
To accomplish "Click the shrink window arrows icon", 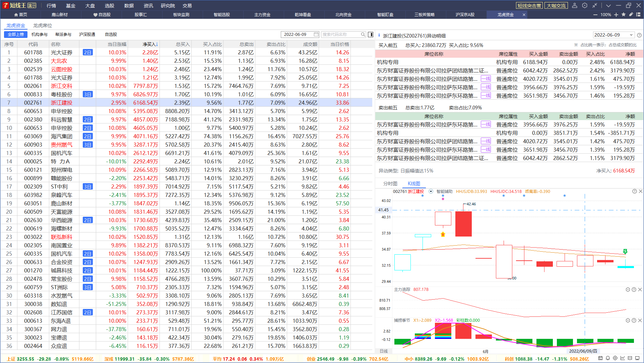I will [x=595, y=5].
